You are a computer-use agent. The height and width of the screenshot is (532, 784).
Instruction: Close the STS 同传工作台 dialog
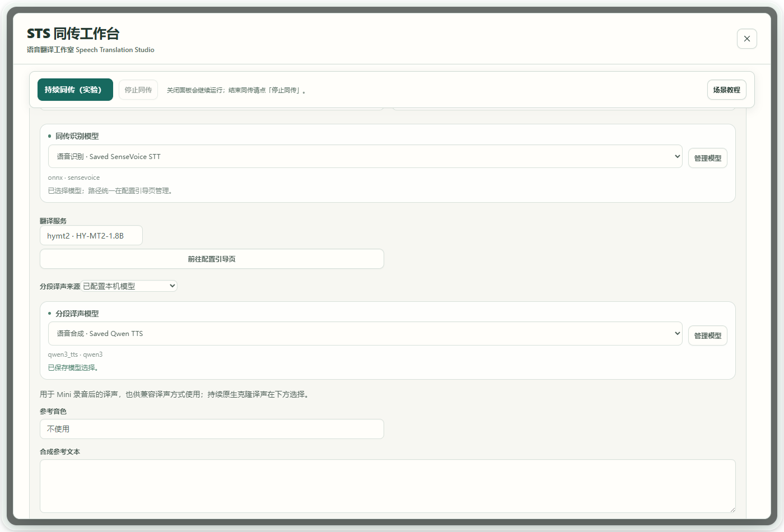click(746, 39)
